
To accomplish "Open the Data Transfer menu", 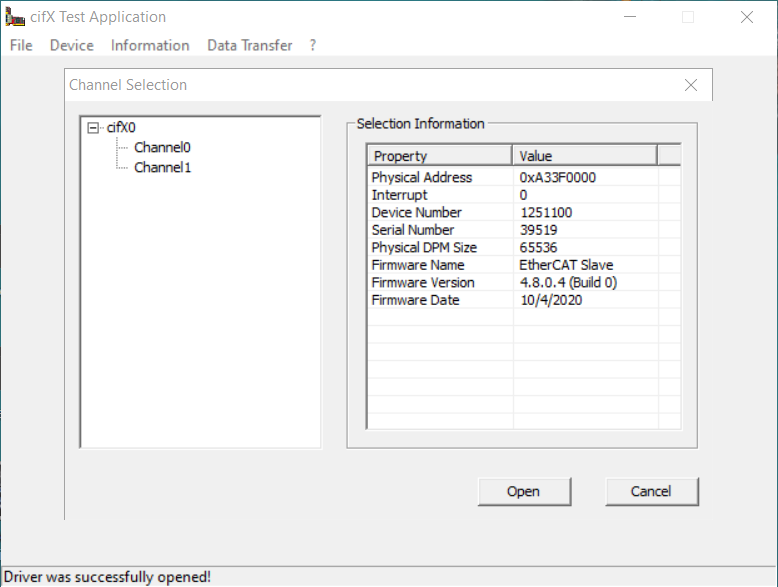I will 249,45.
